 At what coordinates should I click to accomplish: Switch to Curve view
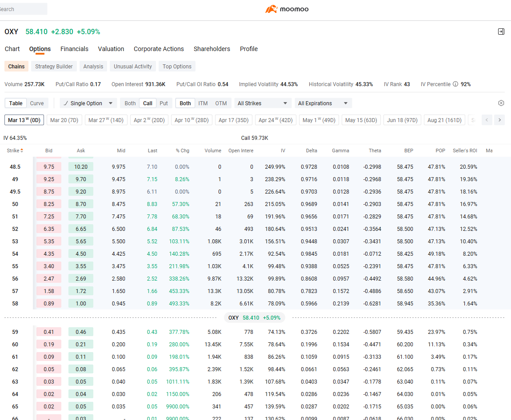[x=37, y=103]
